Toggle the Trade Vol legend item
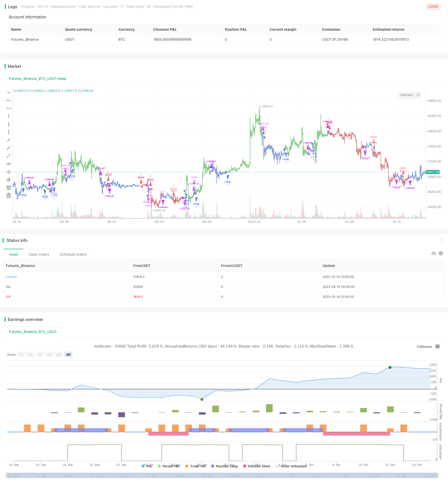The image size is (448, 486). pos(196,466)
